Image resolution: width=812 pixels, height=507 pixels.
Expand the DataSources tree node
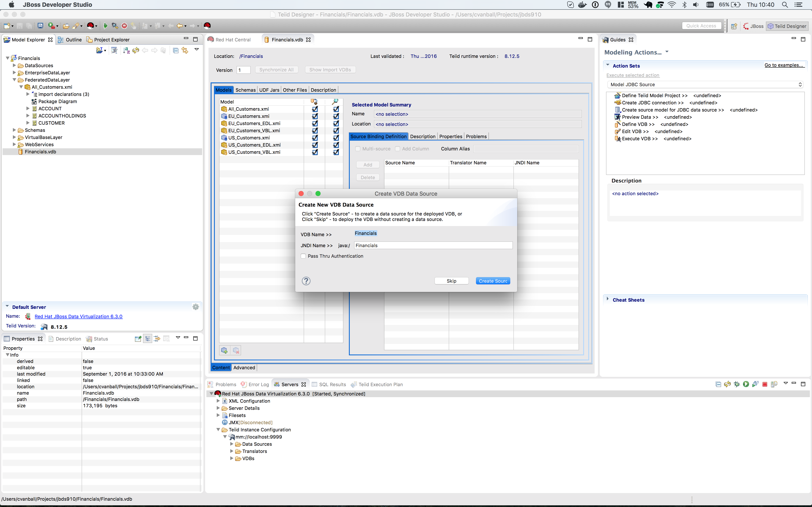[x=14, y=65]
